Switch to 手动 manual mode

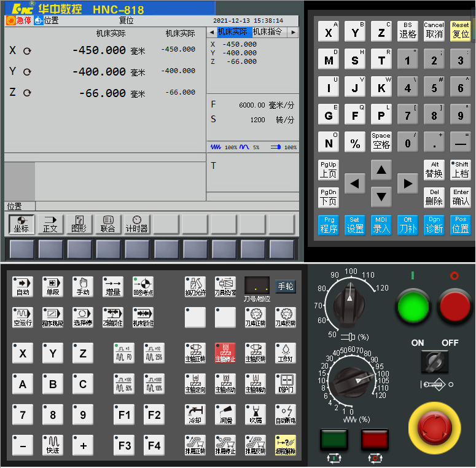83,286
